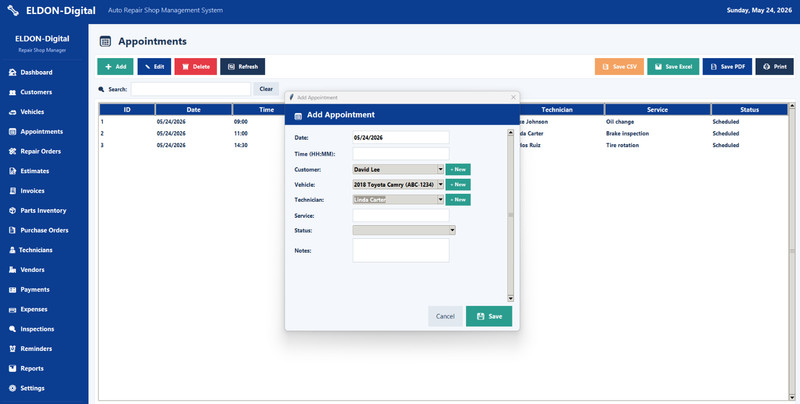Viewport: 800px width, 404px height.
Task: Click the 14:30 time cell
Action: (241, 145)
